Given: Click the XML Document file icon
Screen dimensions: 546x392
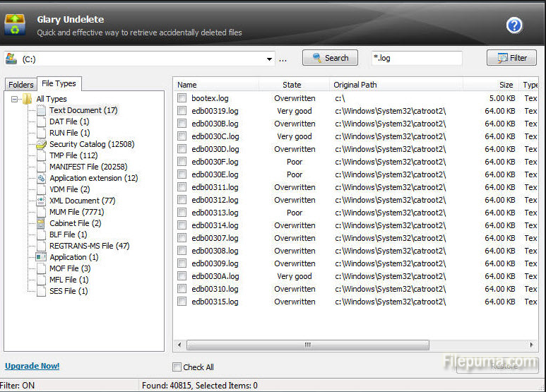Looking at the screenshot, I should coord(41,201).
